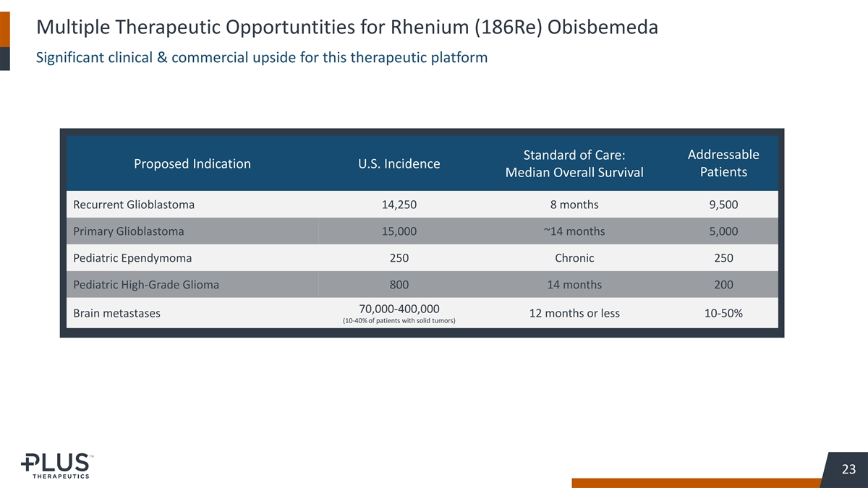Select the '8 months' survival cell
This screenshot has height=488, width=868.
tap(574, 205)
